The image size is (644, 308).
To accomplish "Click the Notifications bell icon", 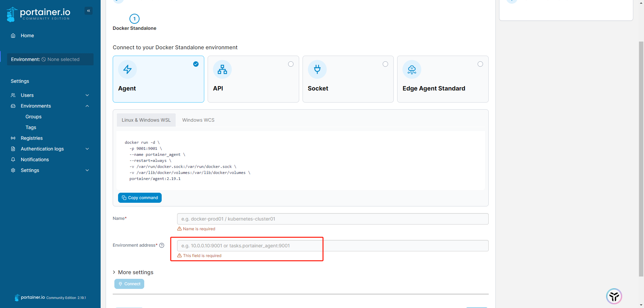I will point(13,160).
